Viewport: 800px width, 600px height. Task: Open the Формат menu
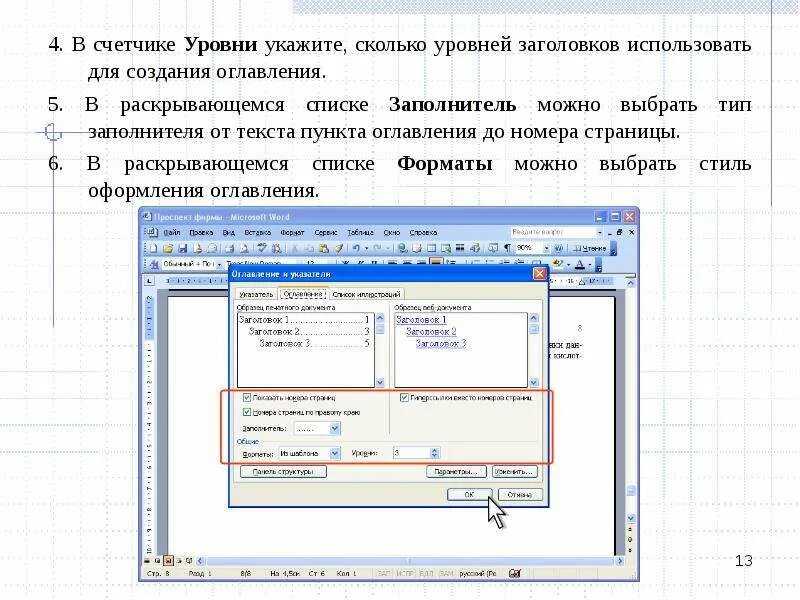pyautogui.click(x=292, y=232)
